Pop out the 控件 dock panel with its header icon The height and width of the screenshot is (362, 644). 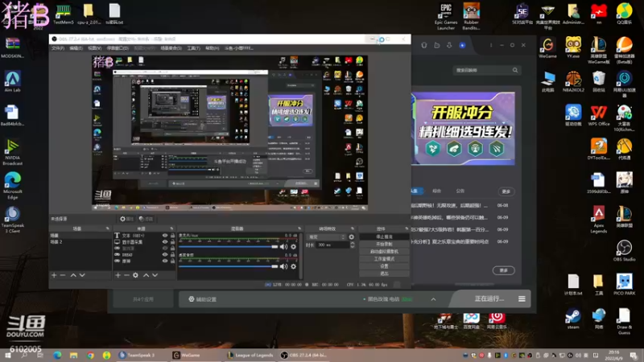[x=407, y=228]
